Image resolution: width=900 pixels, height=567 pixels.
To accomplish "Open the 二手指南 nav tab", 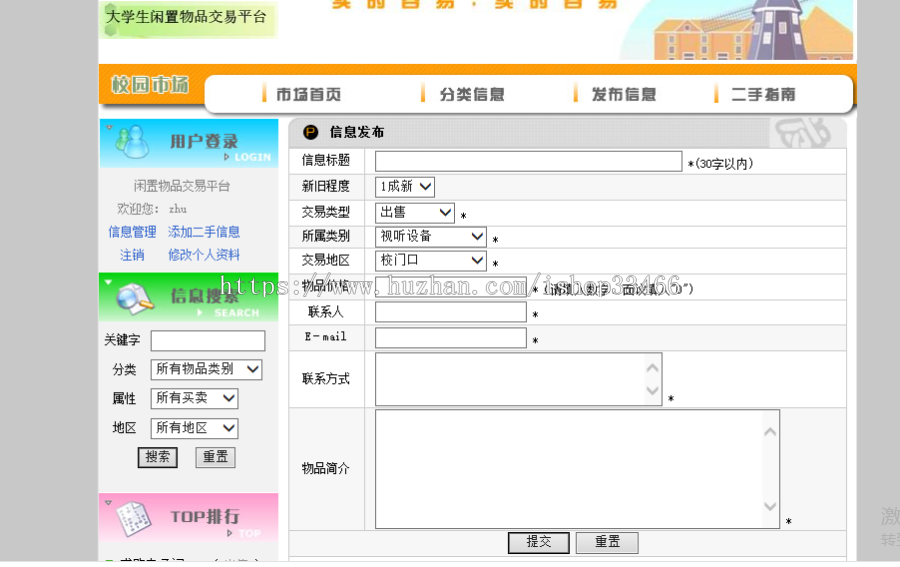I will pyautogui.click(x=763, y=94).
